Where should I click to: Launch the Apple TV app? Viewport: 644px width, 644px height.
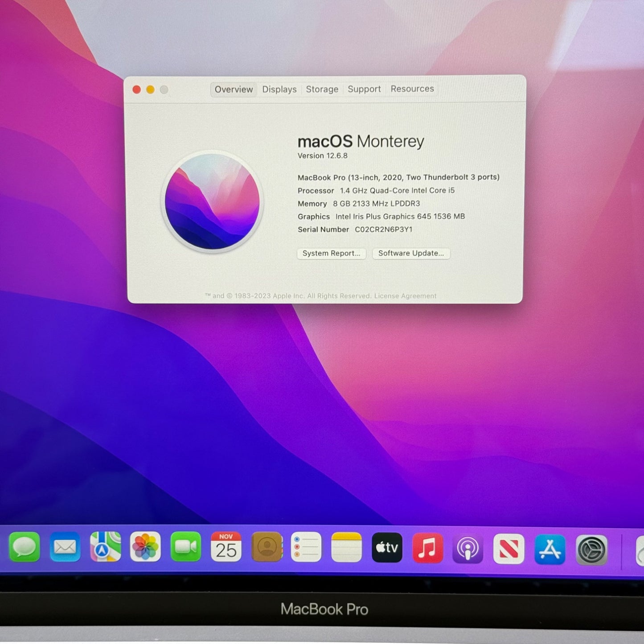(387, 547)
